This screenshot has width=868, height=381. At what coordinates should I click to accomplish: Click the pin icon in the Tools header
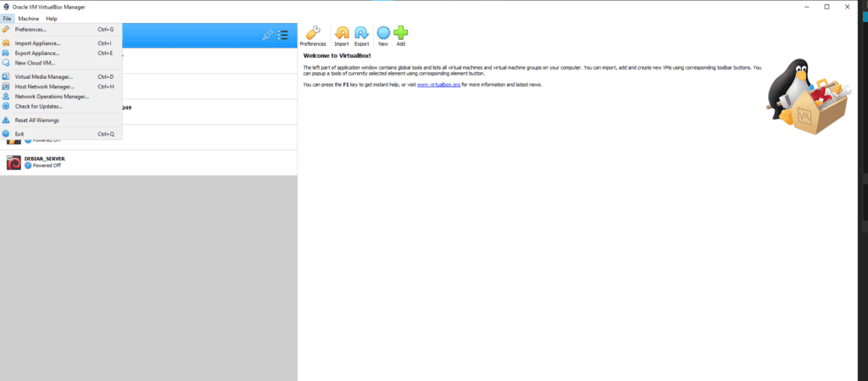(268, 36)
